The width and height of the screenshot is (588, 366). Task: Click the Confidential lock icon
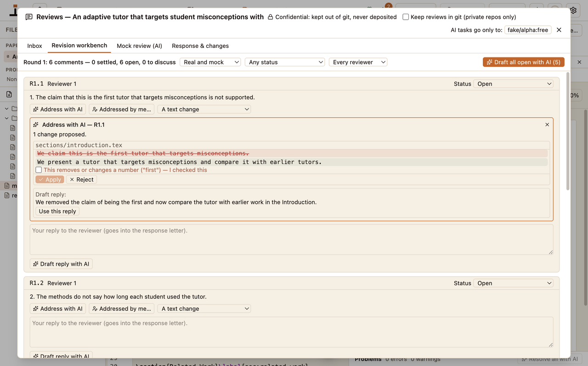(x=271, y=17)
